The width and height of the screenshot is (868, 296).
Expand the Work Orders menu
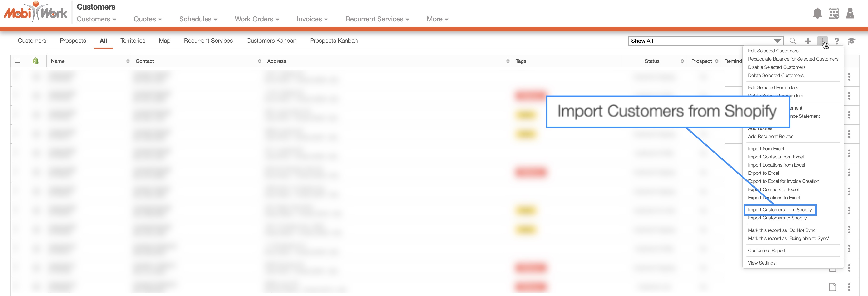click(257, 19)
